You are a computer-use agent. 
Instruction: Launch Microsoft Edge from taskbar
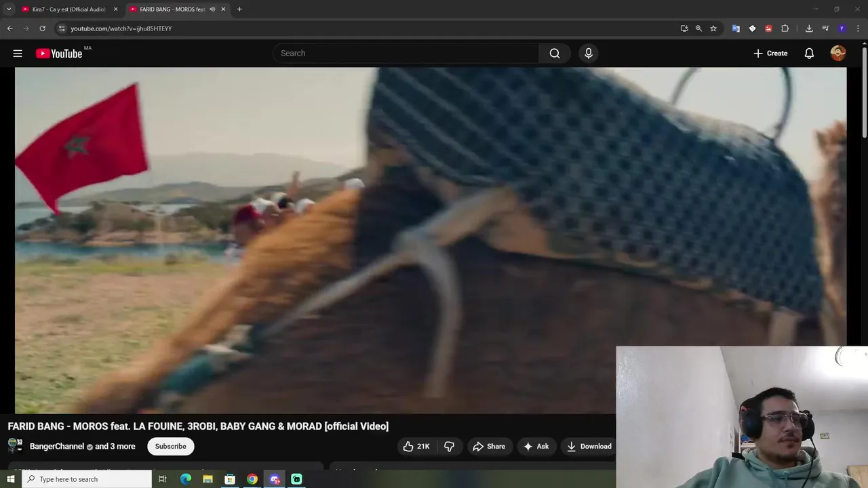(186, 479)
